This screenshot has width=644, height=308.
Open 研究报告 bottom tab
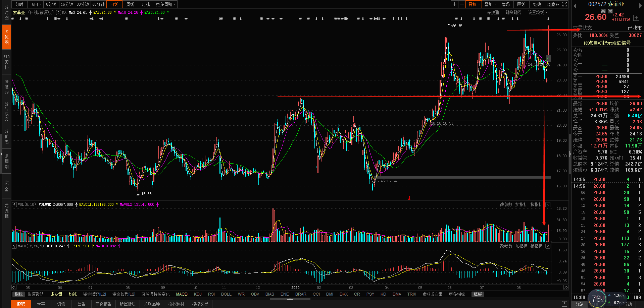point(103,304)
